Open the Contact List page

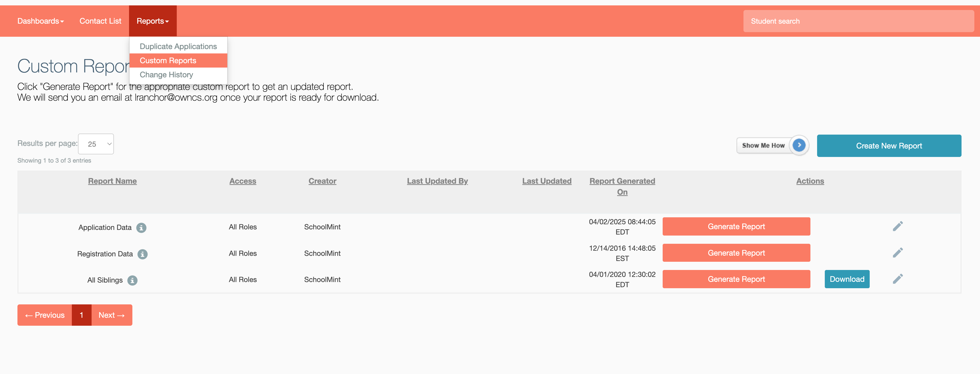(x=100, y=21)
